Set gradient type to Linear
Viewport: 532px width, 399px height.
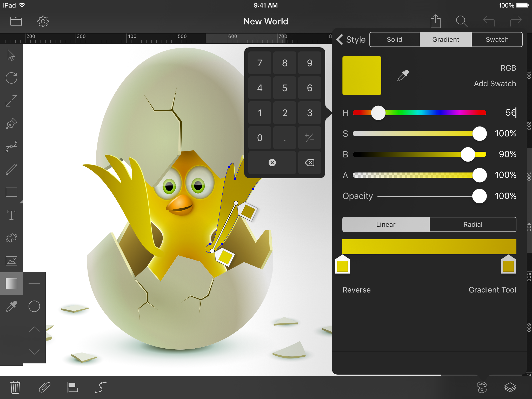click(x=386, y=224)
